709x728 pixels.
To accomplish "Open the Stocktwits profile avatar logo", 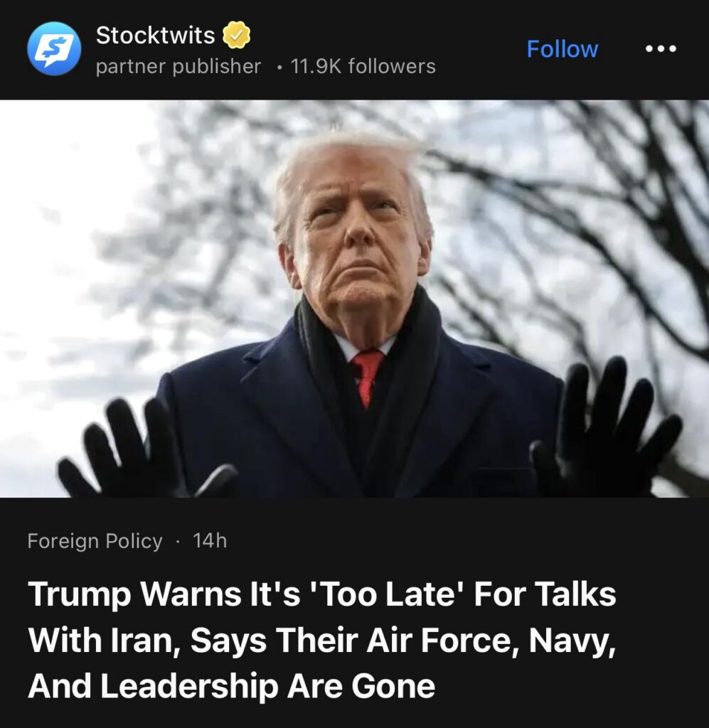I will [54, 49].
